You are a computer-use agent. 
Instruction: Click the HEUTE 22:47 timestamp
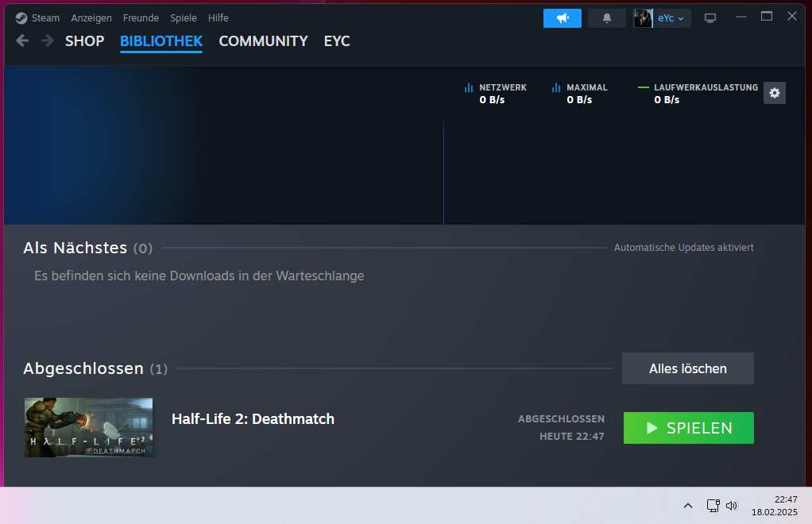pyautogui.click(x=572, y=437)
